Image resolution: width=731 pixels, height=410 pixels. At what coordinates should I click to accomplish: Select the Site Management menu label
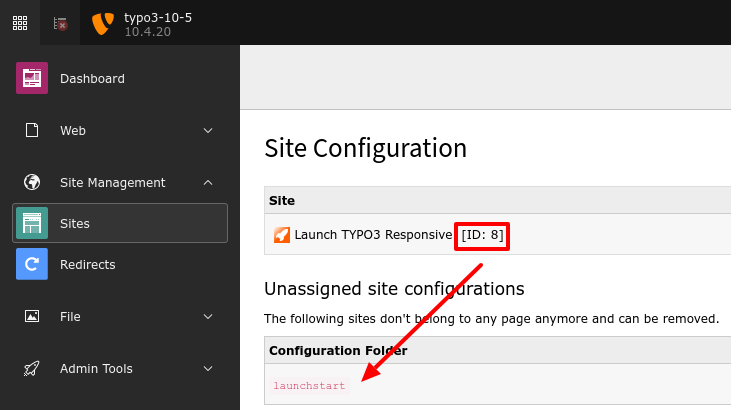pyautogui.click(x=112, y=183)
